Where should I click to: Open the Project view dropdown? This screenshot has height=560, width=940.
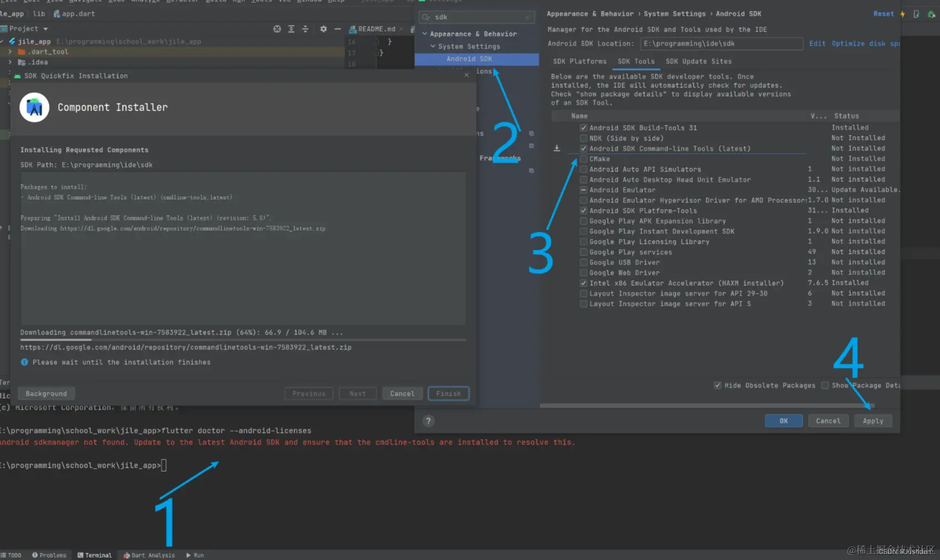(x=45, y=29)
